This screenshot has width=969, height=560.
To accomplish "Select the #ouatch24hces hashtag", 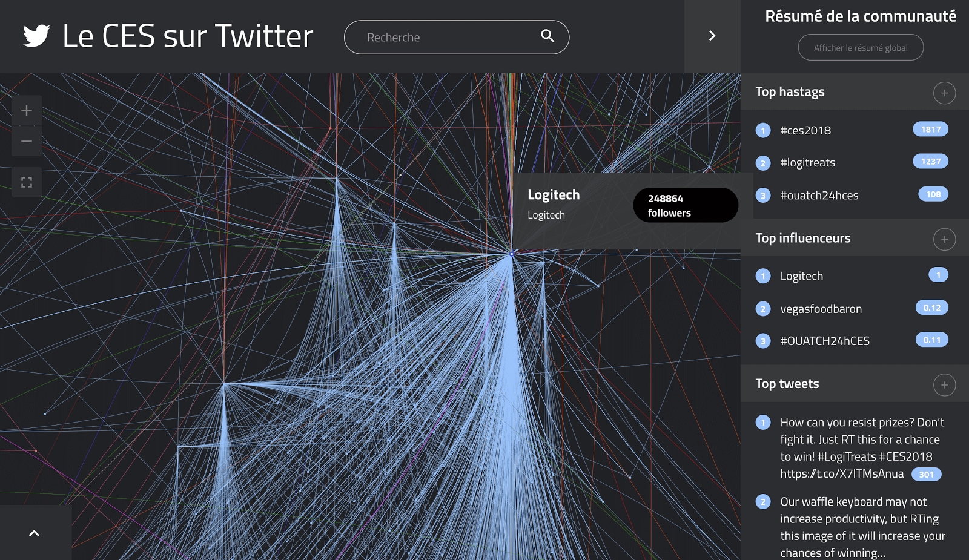I will (x=819, y=195).
